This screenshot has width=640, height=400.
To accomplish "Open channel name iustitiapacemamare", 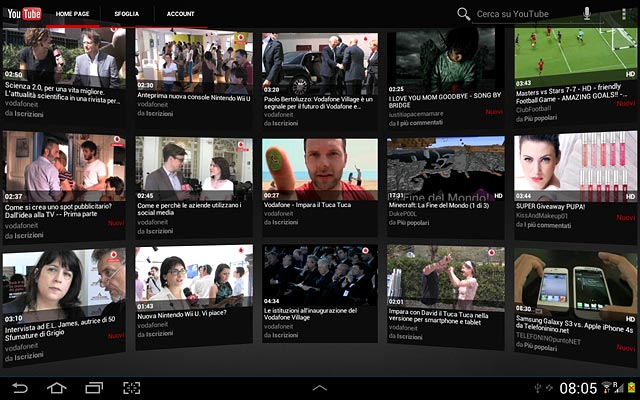I will [416, 114].
